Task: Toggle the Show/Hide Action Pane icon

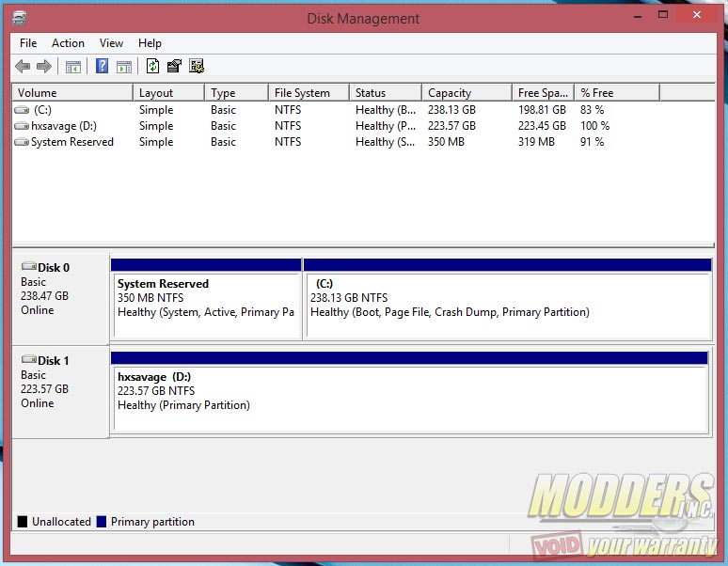Action: pos(124,67)
